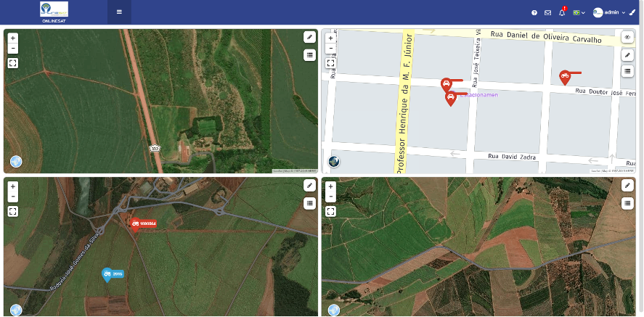This screenshot has width=644, height=317.
Task: Toggle the eye-slash visibility button on street map
Action: (627, 37)
